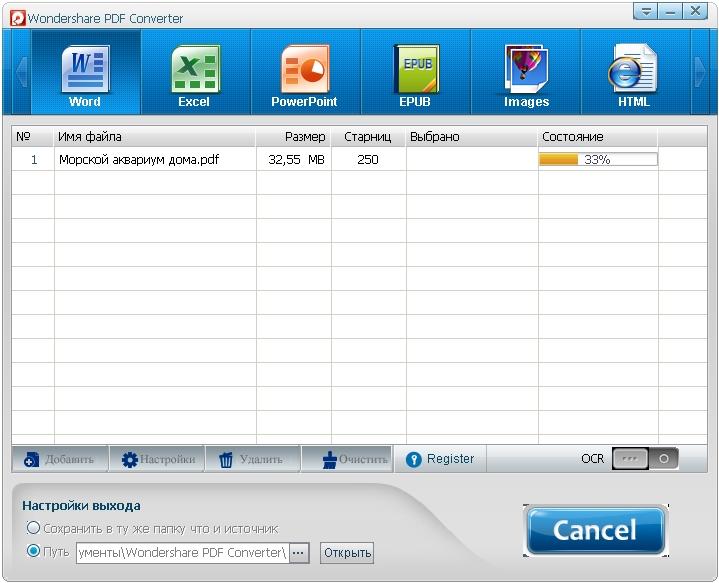Click the '32,55 MB' size cell
The width and height of the screenshot is (719, 583).
[296, 160]
